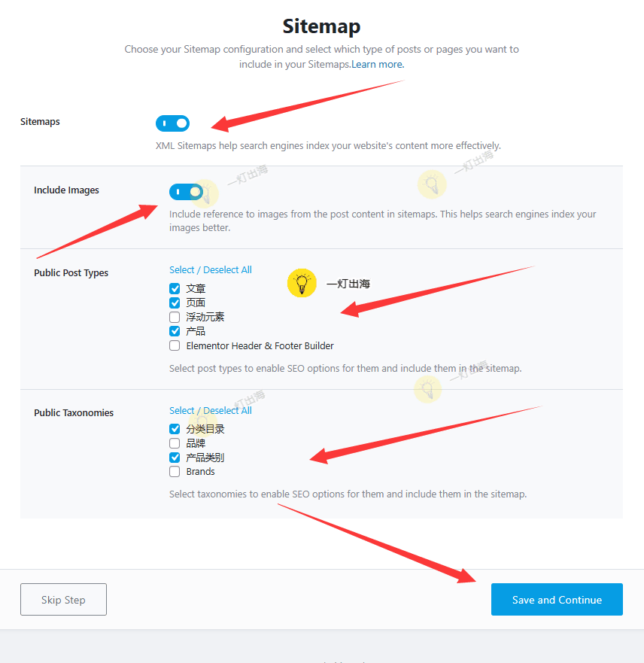
Task: Disable the Include Images toggle
Action: 187,192
